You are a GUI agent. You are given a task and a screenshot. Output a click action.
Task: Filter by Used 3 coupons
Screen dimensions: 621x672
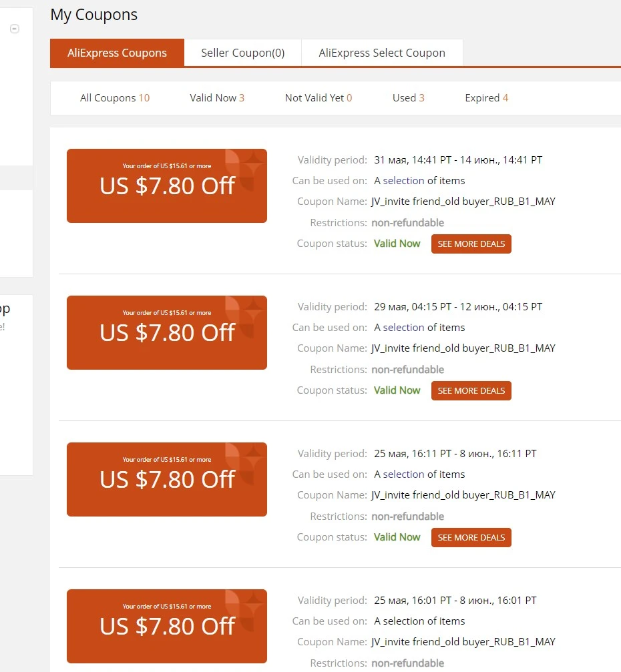click(408, 97)
